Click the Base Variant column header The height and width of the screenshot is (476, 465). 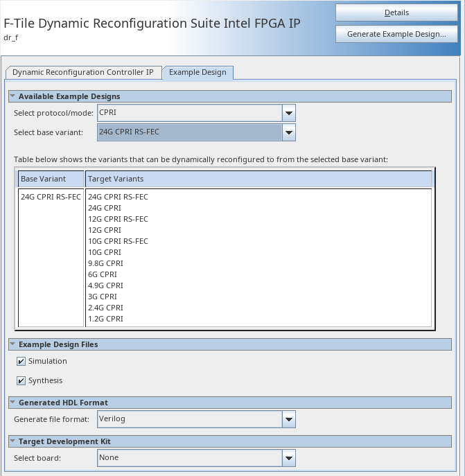(51, 179)
